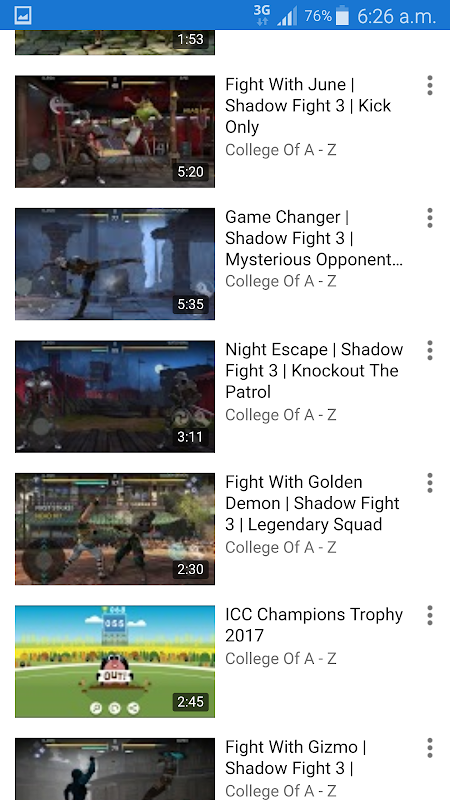Image resolution: width=450 pixels, height=800 pixels.
Task: Play the Game Changer video thumbnail
Action: pyautogui.click(x=115, y=264)
